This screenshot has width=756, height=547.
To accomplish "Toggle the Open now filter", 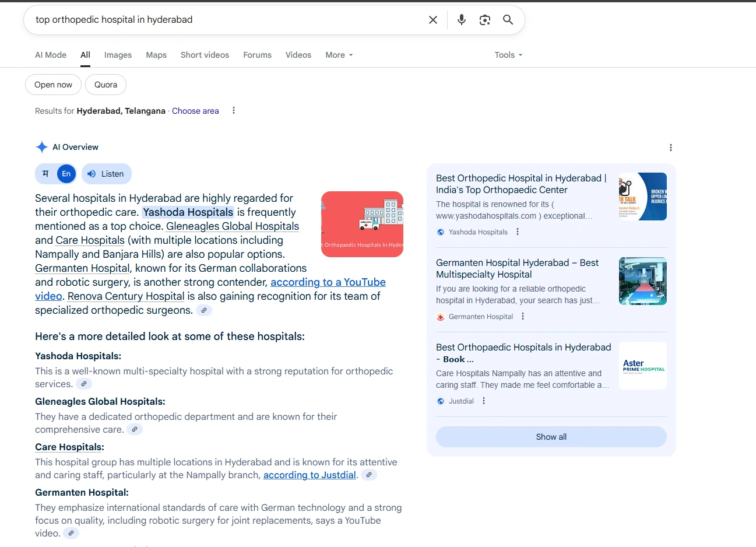I will pyautogui.click(x=53, y=85).
